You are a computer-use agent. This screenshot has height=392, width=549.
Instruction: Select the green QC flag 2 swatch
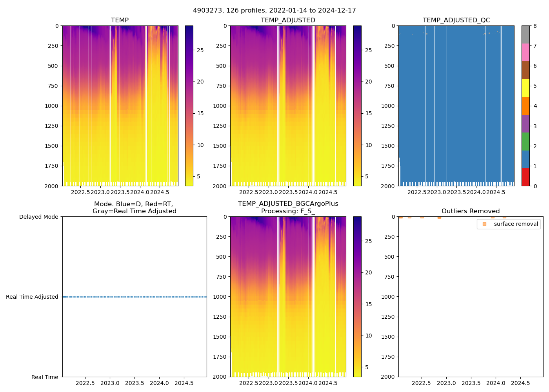tap(525, 141)
